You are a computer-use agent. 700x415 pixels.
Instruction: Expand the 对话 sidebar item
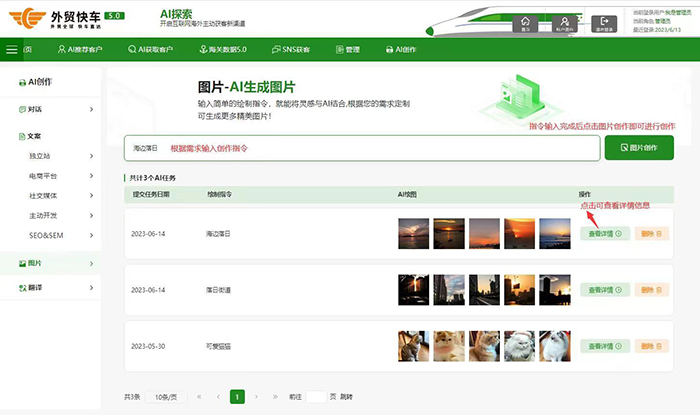click(91, 109)
